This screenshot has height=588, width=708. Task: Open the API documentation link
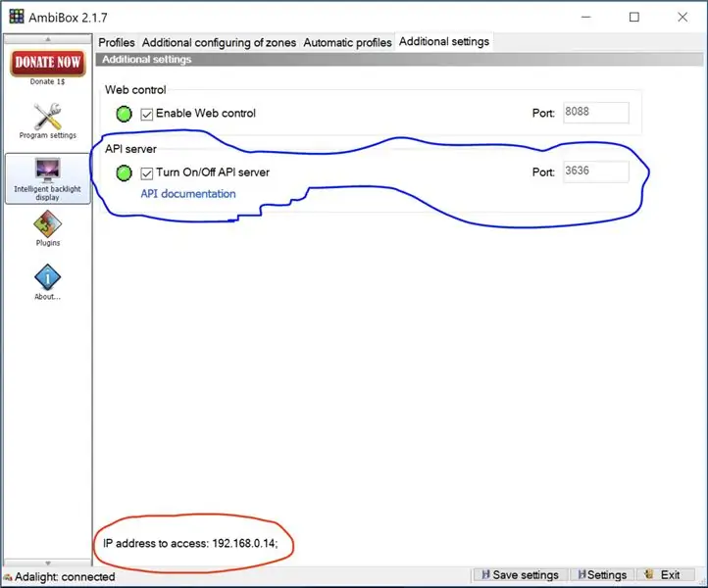coord(188,194)
